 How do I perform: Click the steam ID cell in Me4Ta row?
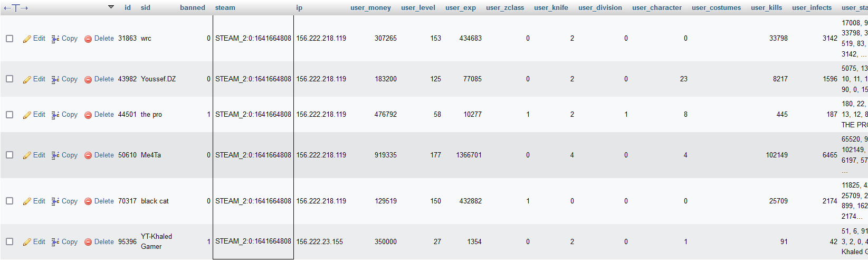click(x=253, y=155)
